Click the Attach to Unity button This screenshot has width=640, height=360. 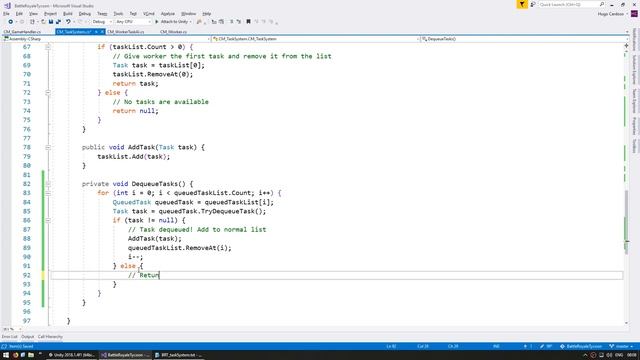pyautogui.click(x=173, y=22)
